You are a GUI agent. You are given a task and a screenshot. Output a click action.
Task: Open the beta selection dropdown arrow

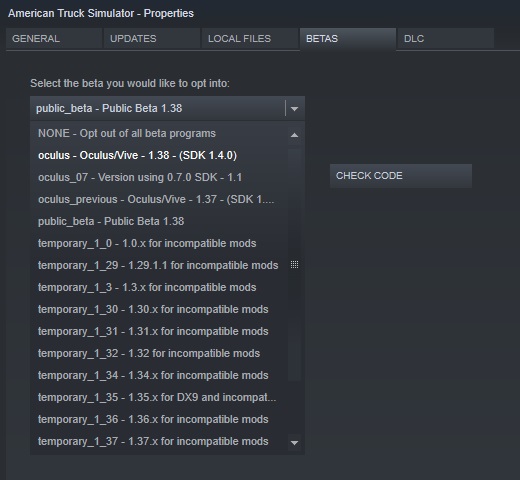(x=294, y=109)
